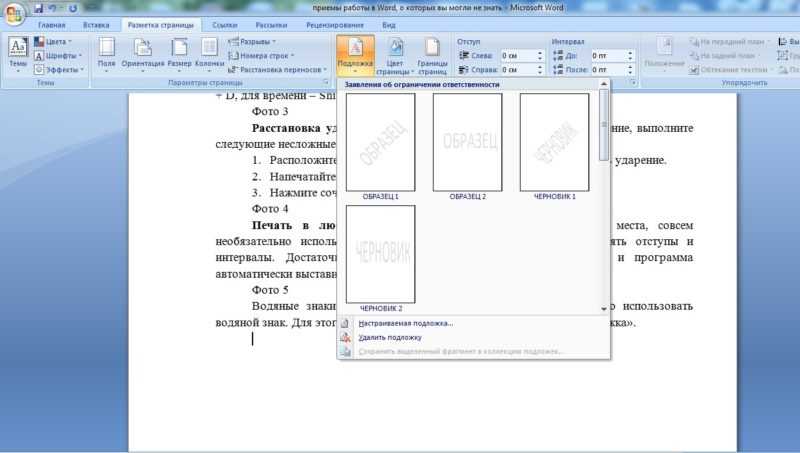Screen dimensions: 800x453
Task: Click the left indent (Слева) field
Action: (518, 56)
